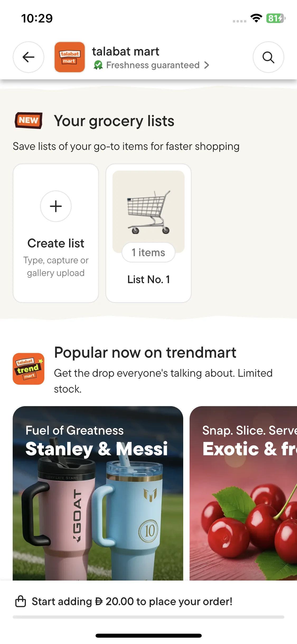Tap the shopping cart thumbnail
The height and width of the screenshot is (644, 297).
[148, 211]
